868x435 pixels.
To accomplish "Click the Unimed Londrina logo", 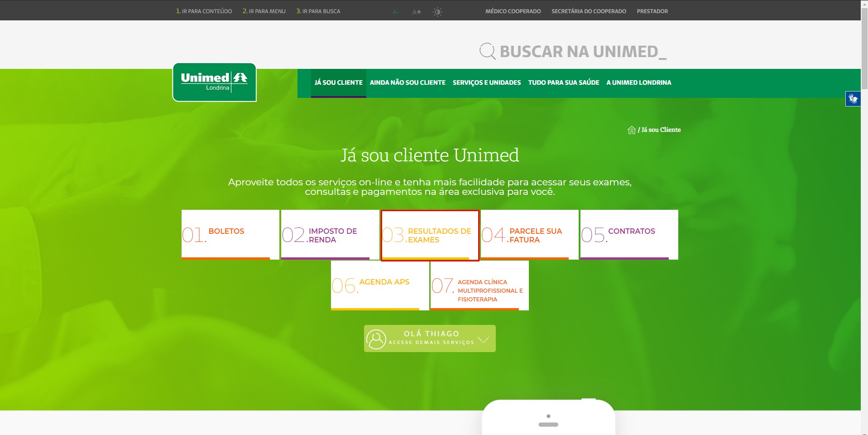I will tap(215, 82).
